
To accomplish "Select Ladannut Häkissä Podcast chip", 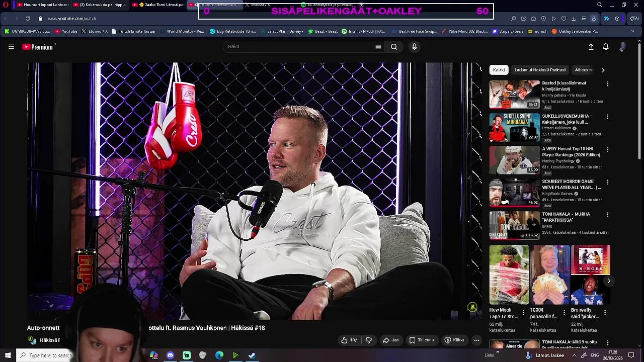I will [x=540, y=70].
